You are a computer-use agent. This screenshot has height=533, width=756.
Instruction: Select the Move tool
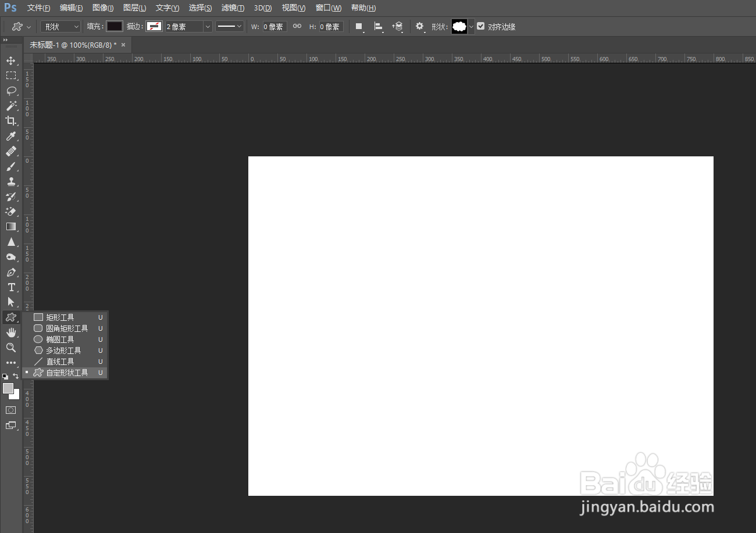pyautogui.click(x=11, y=60)
